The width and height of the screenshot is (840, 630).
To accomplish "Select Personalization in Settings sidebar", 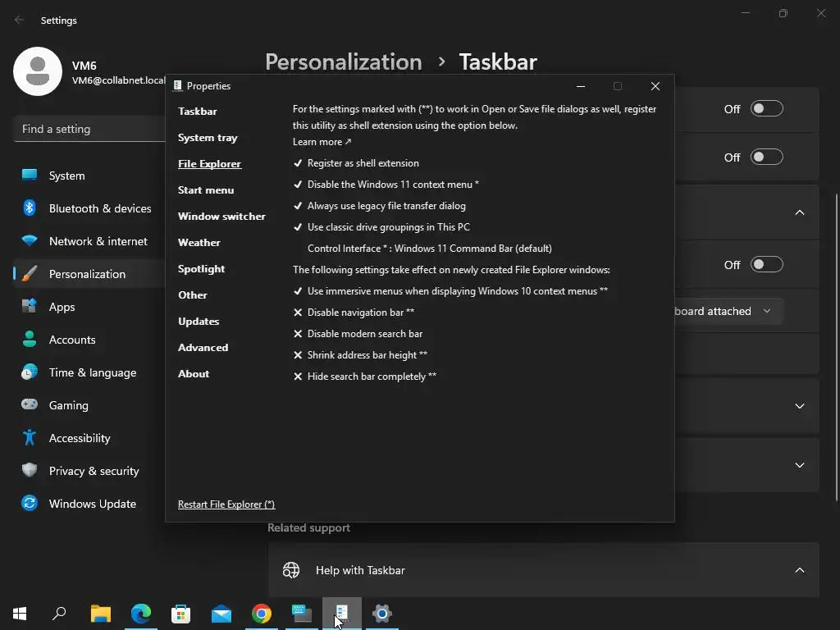I will point(89,274).
